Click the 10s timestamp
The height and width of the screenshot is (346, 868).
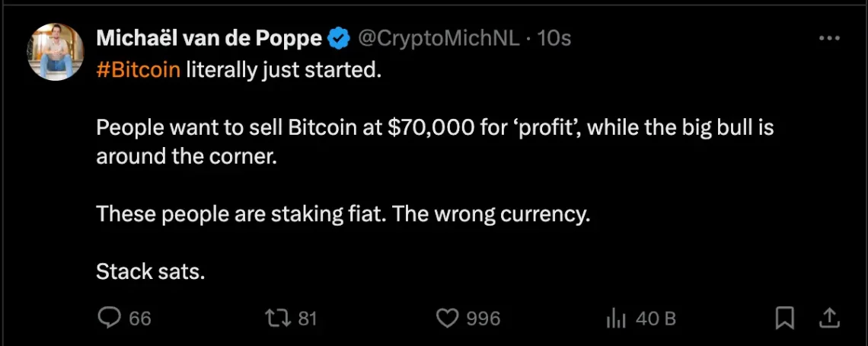pos(554,37)
